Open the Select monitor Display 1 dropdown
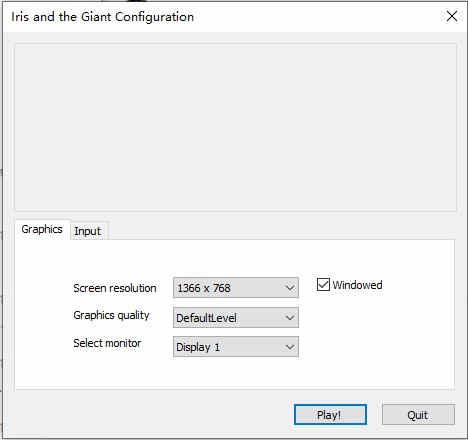Viewport: 468px width, 440px height. pyautogui.click(x=236, y=347)
